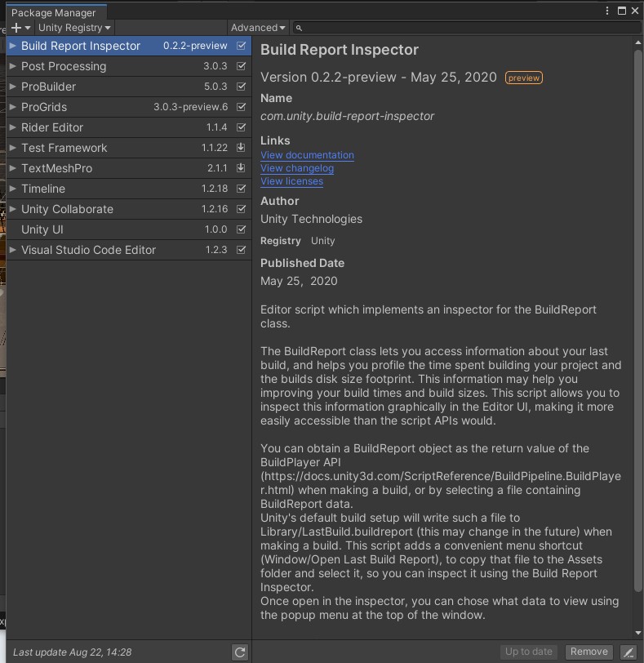Click the scrollbar up arrow
The width and height of the screenshot is (644, 663).
pyautogui.click(x=637, y=42)
